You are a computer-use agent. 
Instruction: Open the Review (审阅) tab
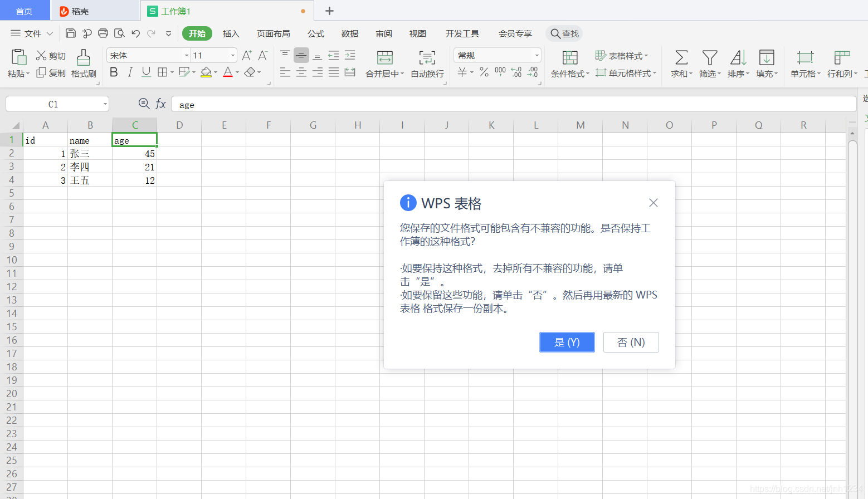pyautogui.click(x=384, y=33)
